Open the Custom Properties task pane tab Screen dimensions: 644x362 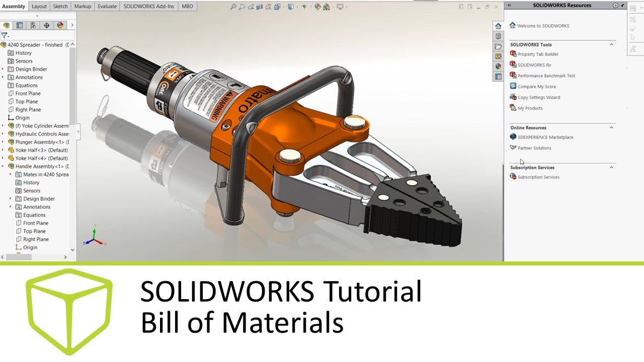(498, 77)
